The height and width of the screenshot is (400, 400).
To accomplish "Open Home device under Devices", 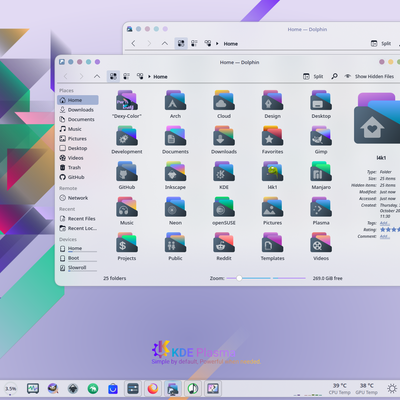I will 77,248.
